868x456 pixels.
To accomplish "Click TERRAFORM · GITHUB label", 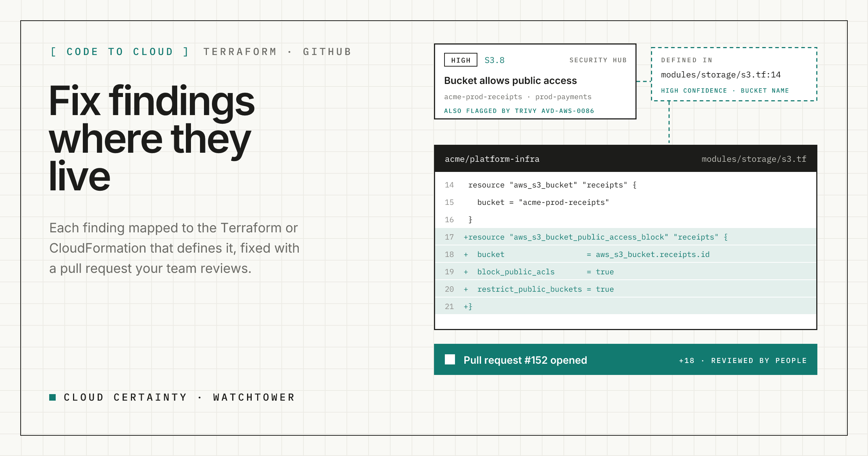I will coord(277,52).
